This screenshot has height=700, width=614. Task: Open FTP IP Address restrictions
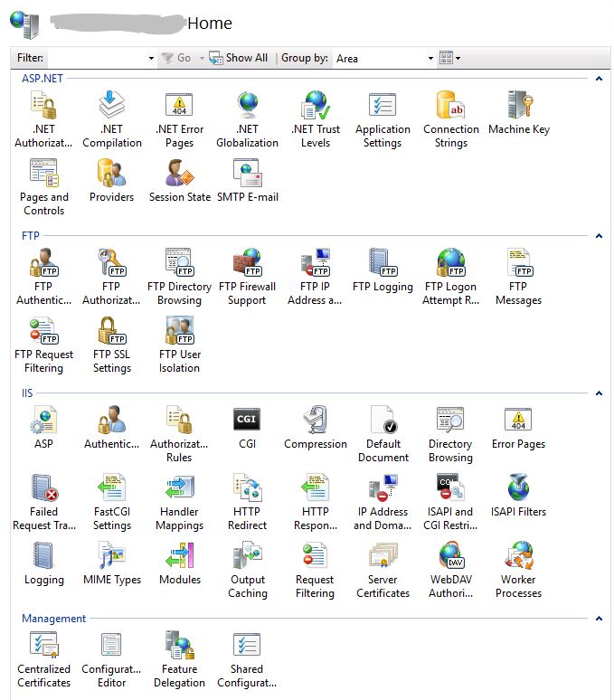point(315,277)
